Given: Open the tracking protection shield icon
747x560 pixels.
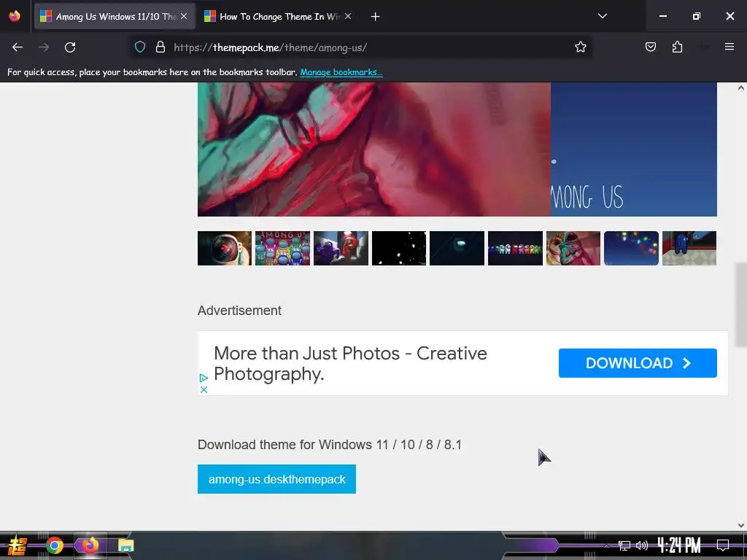Looking at the screenshot, I should 139,47.
